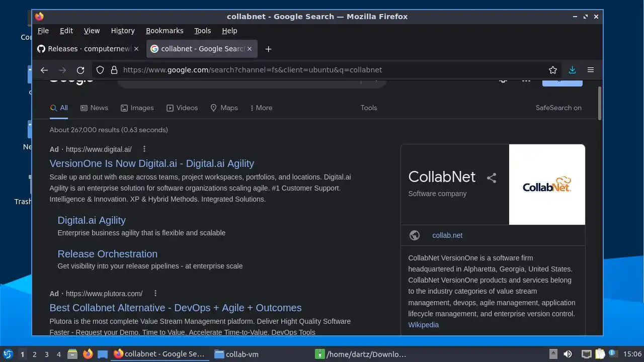Switch to workspace 4
644x362 pixels.
coord(58,354)
